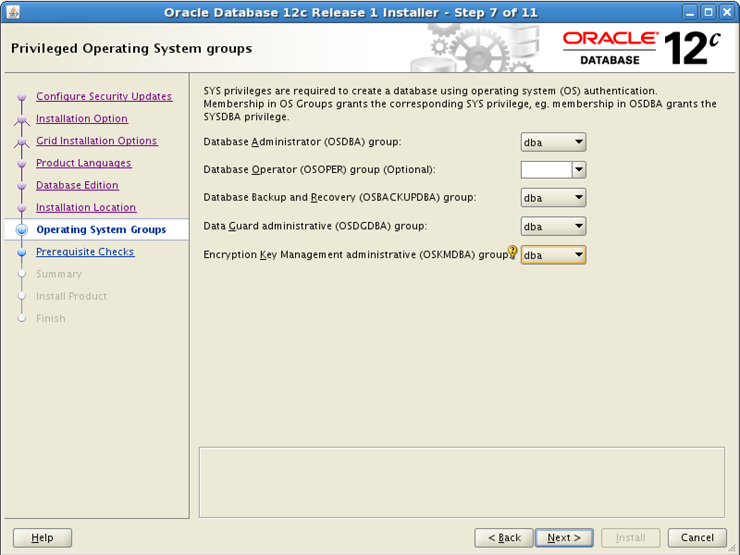
Task: Click the Back button
Action: [504, 538]
